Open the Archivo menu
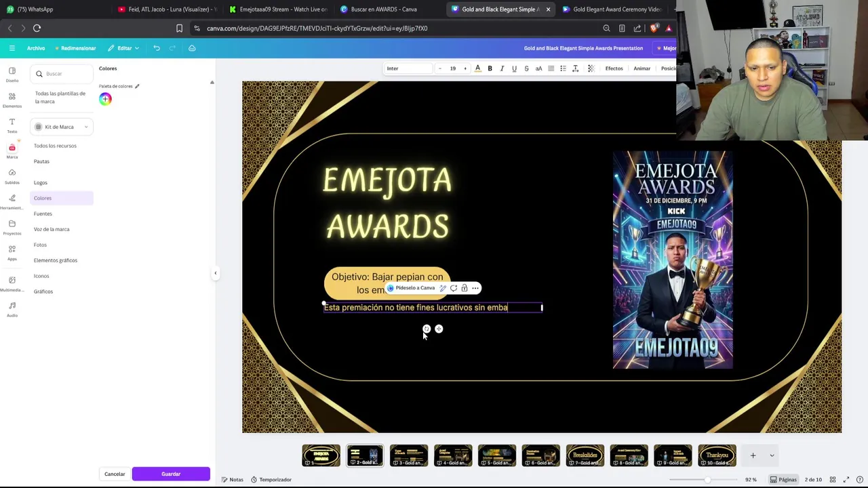The width and height of the screenshot is (868, 488). (36, 48)
